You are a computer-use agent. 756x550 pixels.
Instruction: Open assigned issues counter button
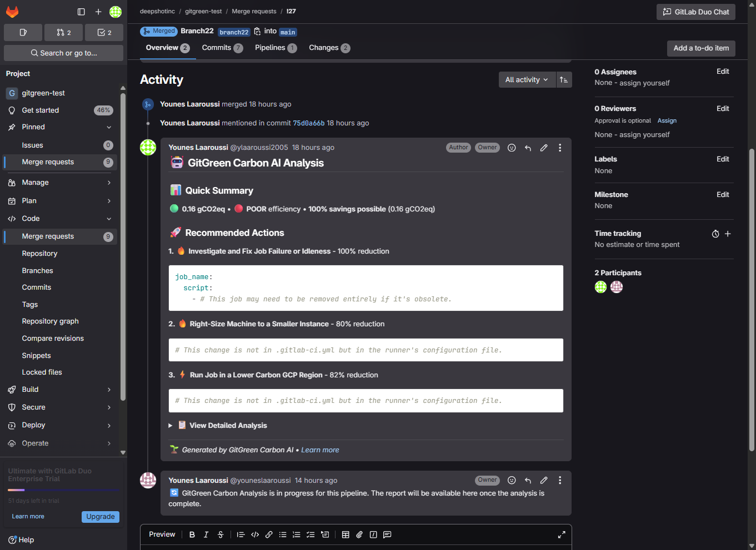[x=23, y=33]
